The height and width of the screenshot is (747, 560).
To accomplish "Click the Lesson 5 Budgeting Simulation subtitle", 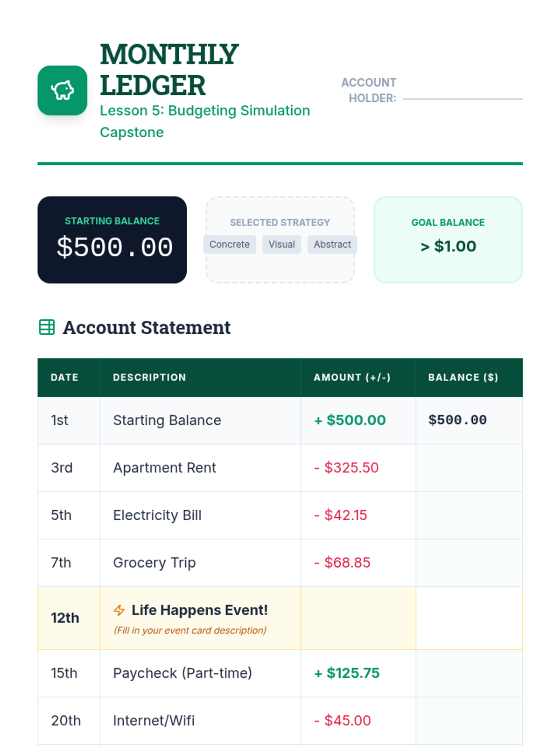I will (205, 121).
